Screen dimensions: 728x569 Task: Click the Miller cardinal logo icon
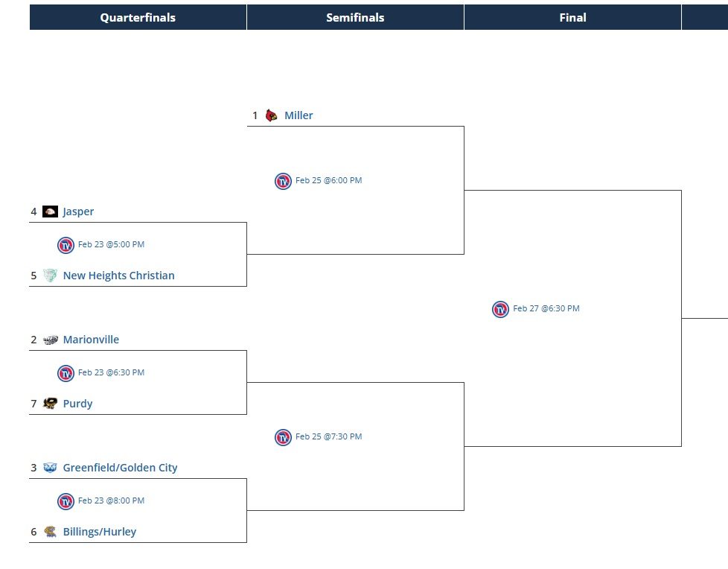272,115
